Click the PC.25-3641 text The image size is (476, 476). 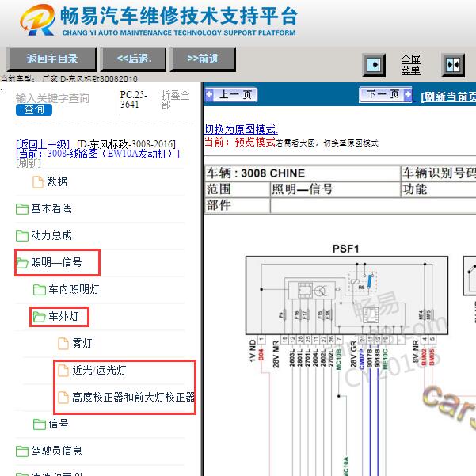tap(134, 100)
